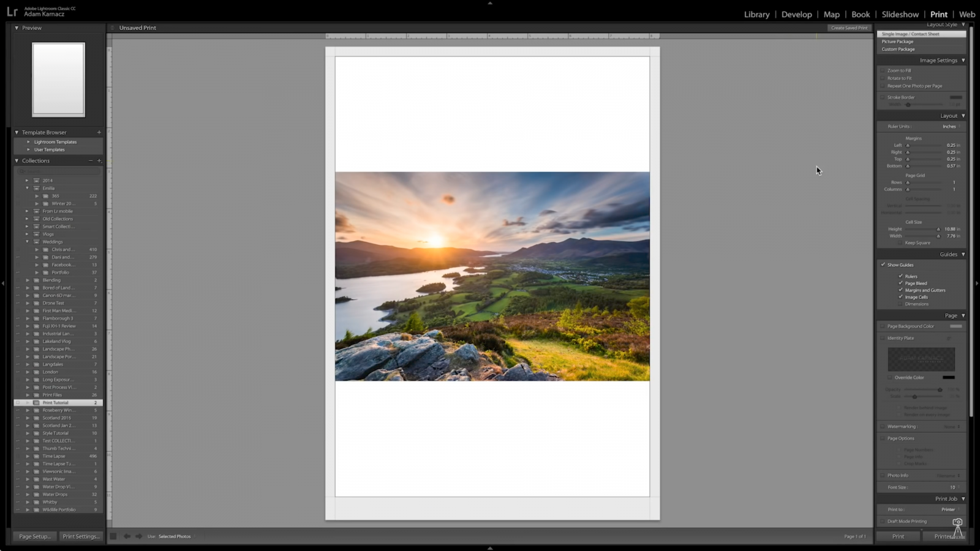Switch to the Slideshow module
Viewport: 980px width, 551px height.
[x=900, y=14]
